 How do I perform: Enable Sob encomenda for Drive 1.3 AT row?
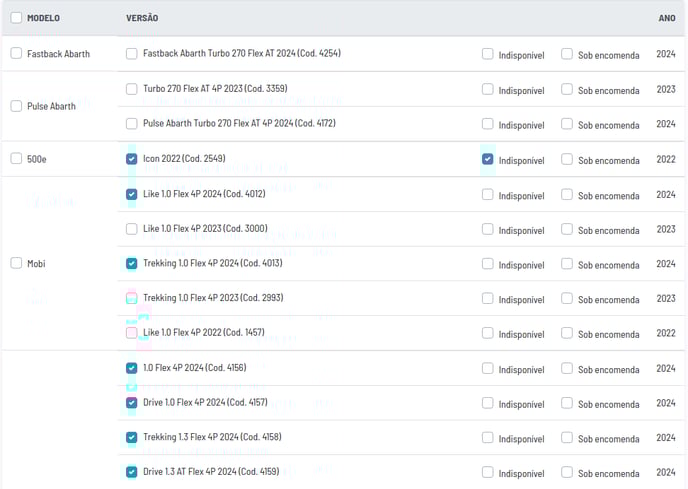[567, 472]
